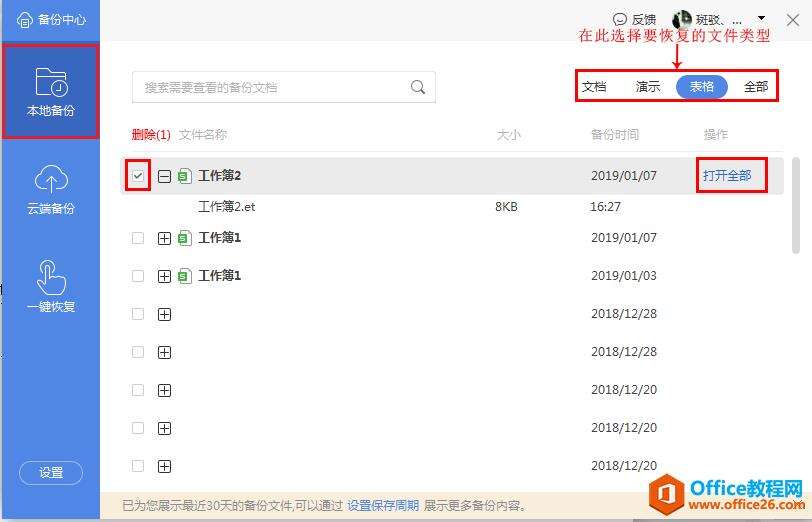The height and width of the screenshot is (522, 812).
Task: Filter by 演示 presentation type
Action: point(648,86)
